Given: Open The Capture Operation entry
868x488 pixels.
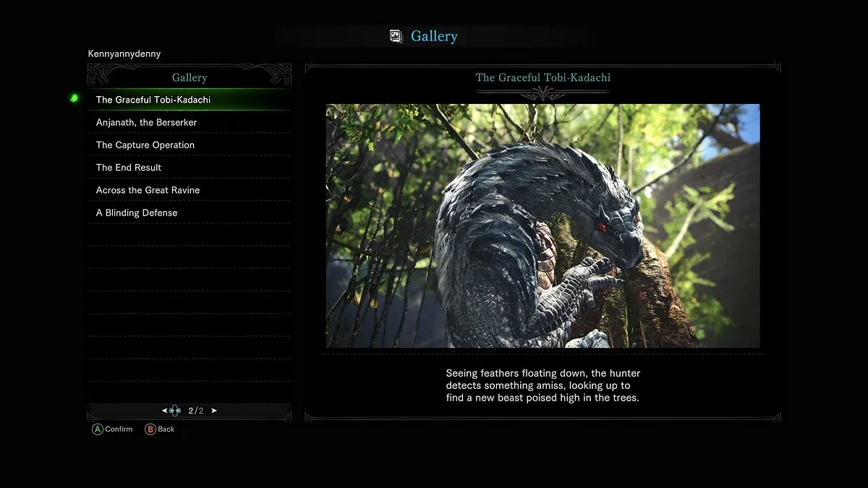Looking at the screenshot, I should (x=190, y=145).
